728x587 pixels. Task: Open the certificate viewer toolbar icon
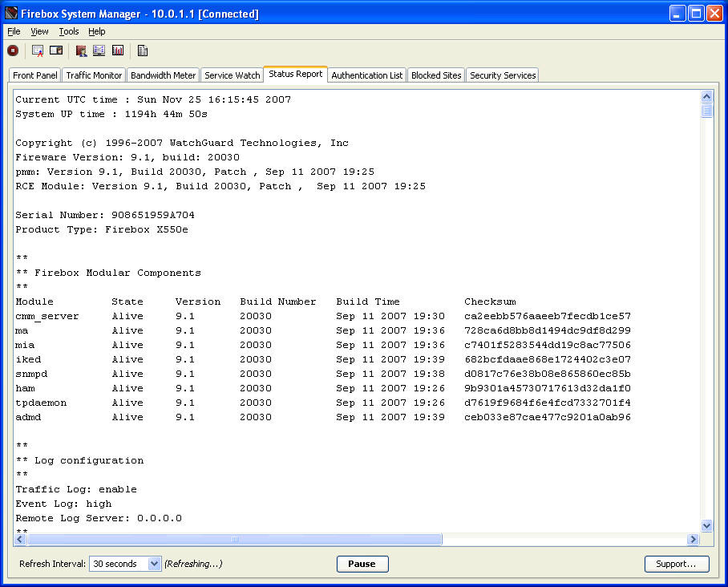click(38, 51)
